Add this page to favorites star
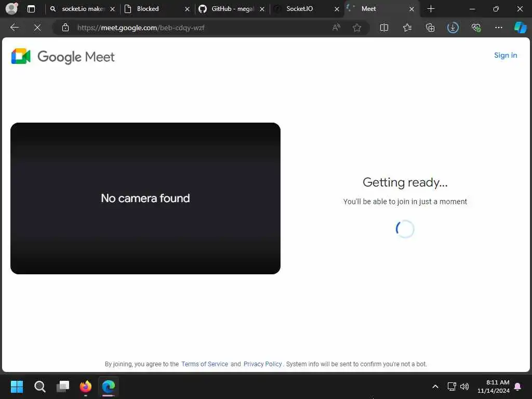532x399 pixels. [x=356, y=28]
